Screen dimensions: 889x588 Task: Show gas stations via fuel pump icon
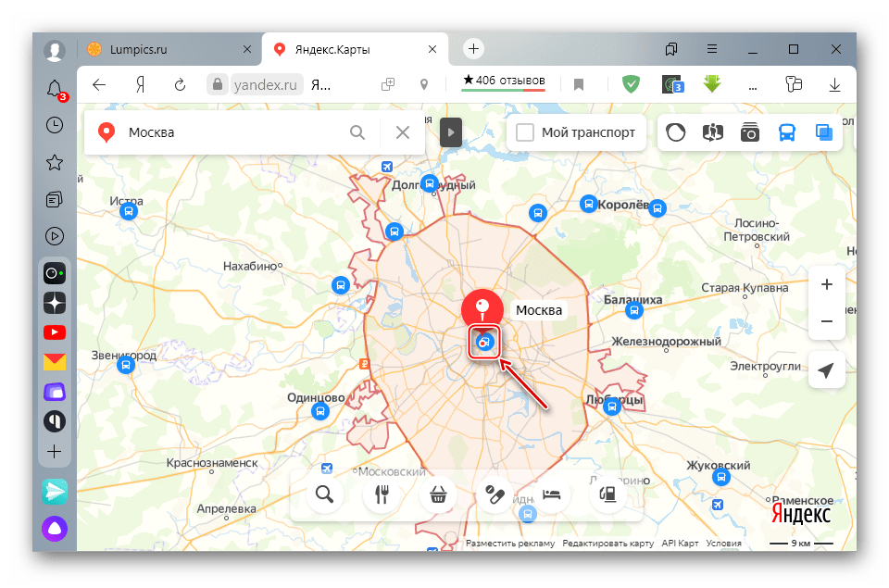(607, 494)
